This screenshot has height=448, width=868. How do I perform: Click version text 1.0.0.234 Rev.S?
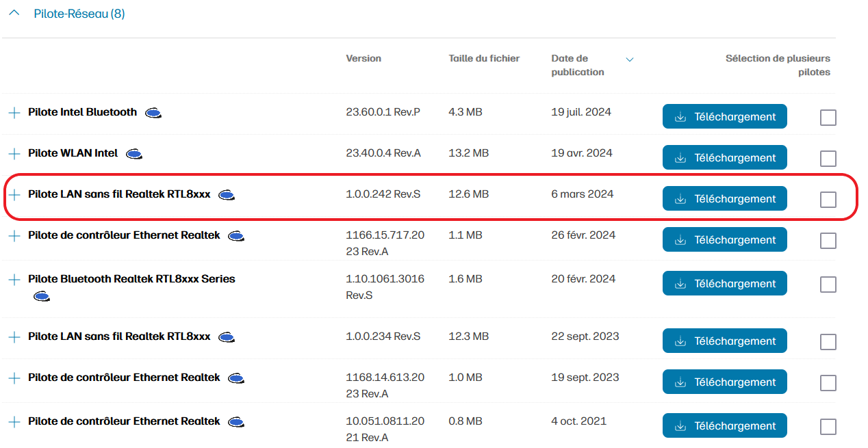(x=383, y=337)
